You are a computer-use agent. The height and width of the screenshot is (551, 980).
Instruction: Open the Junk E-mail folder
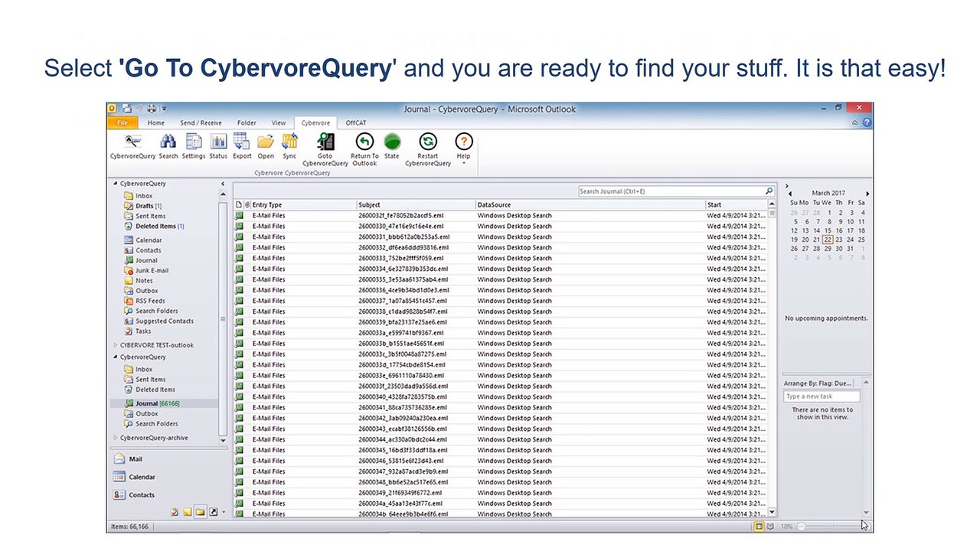coord(146,271)
